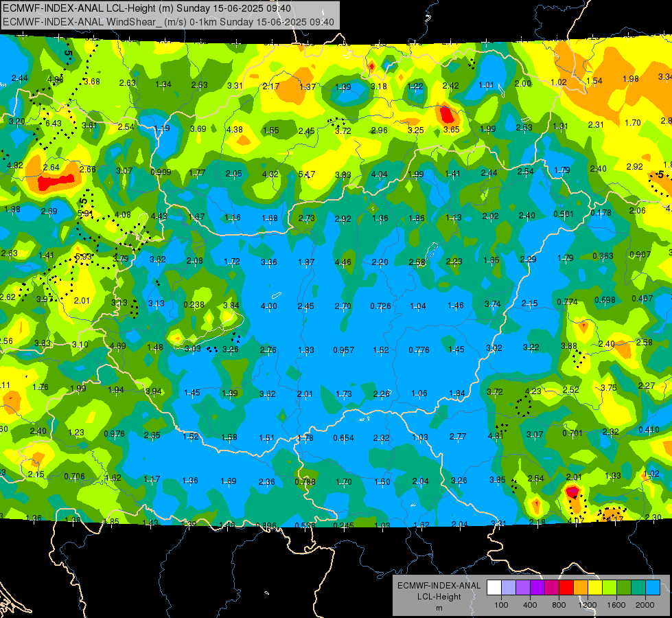Viewport: 672px width, 618px height.
Task: Click the wind shear value 0.698
Action: (605, 300)
